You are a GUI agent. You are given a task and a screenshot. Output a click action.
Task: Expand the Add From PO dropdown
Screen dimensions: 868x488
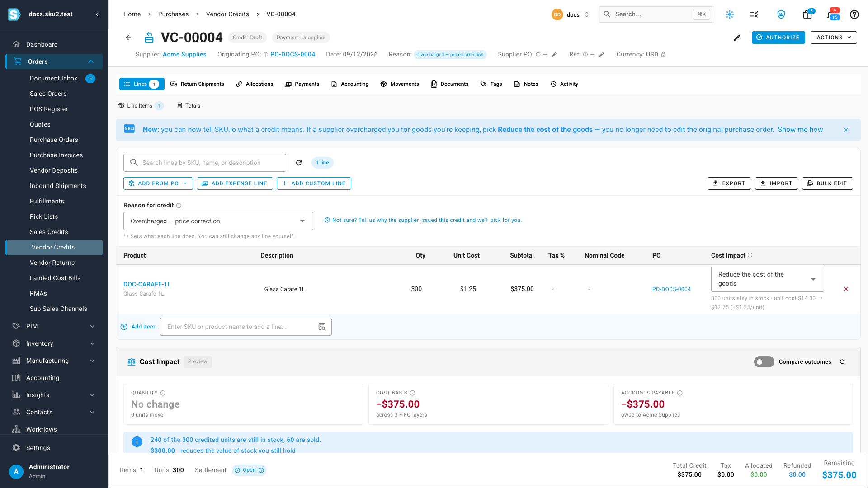point(158,183)
